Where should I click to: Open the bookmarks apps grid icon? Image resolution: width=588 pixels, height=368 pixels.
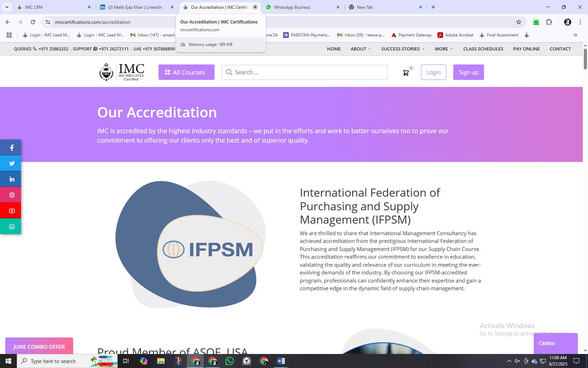tap(9, 35)
